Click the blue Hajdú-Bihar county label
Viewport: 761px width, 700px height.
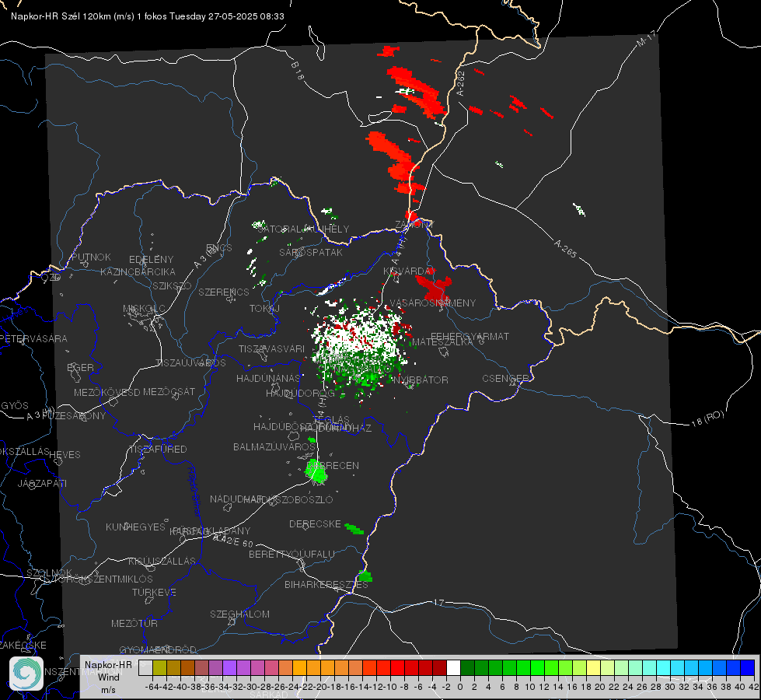point(194,492)
